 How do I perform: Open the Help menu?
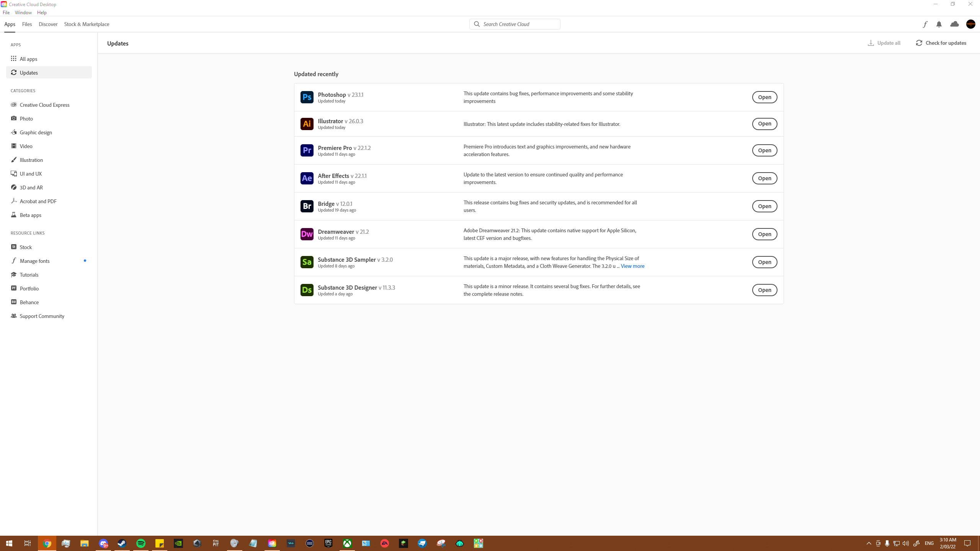coord(42,13)
